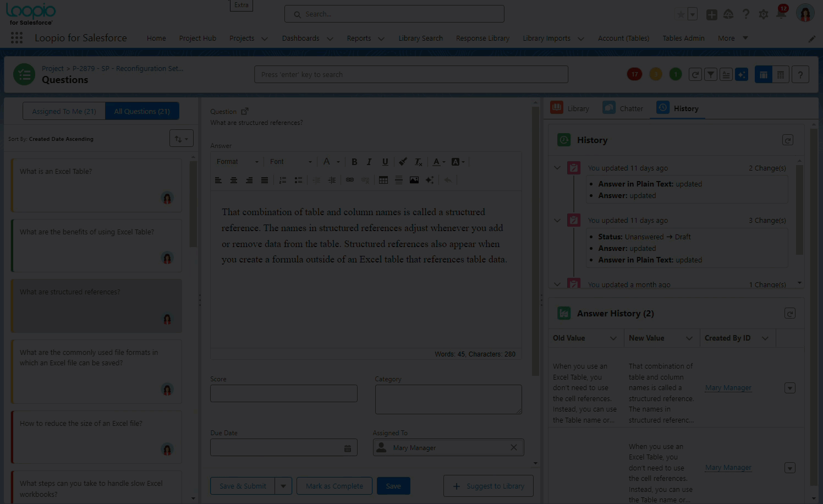Insert a table using the editor toolbar

383,180
